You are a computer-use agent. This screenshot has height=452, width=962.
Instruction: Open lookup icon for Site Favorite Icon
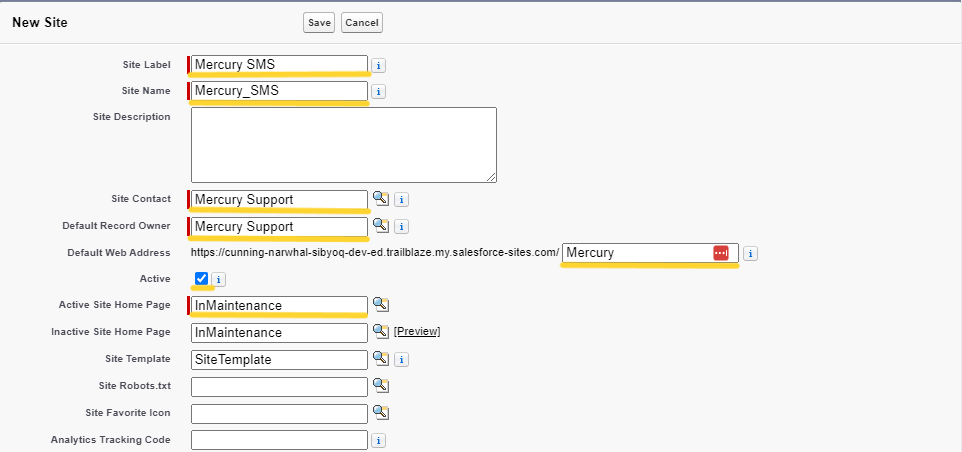click(381, 412)
